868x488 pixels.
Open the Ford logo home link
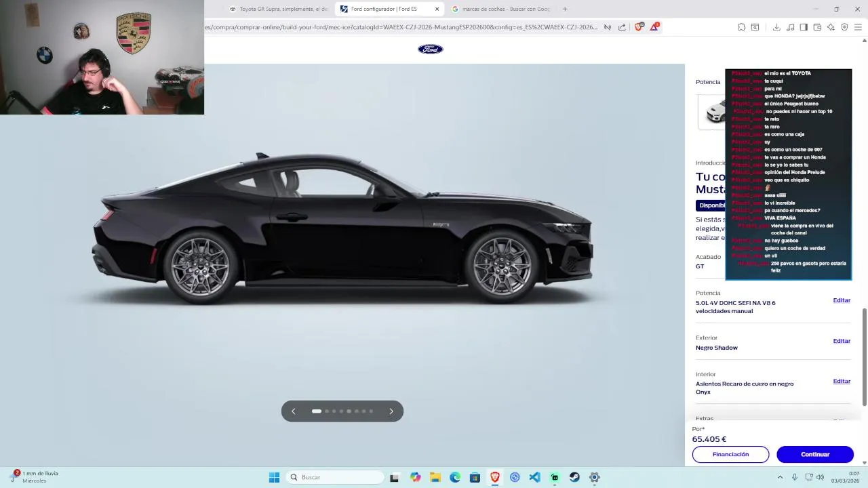point(430,49)
